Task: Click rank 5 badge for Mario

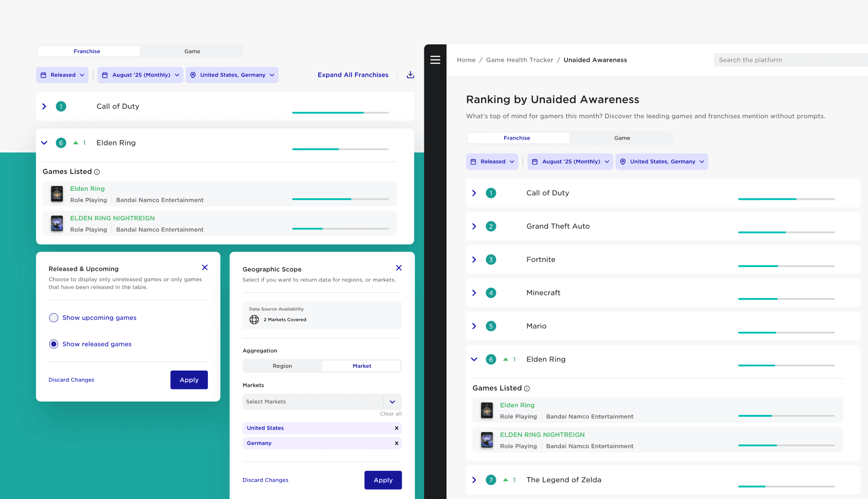Action: 491,326
